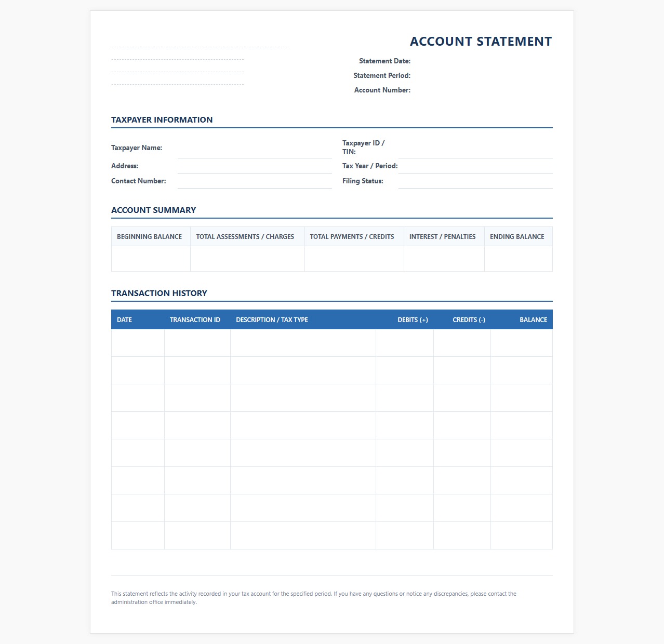Select the ACCOUNT STATEMENT title

(481, 42)
